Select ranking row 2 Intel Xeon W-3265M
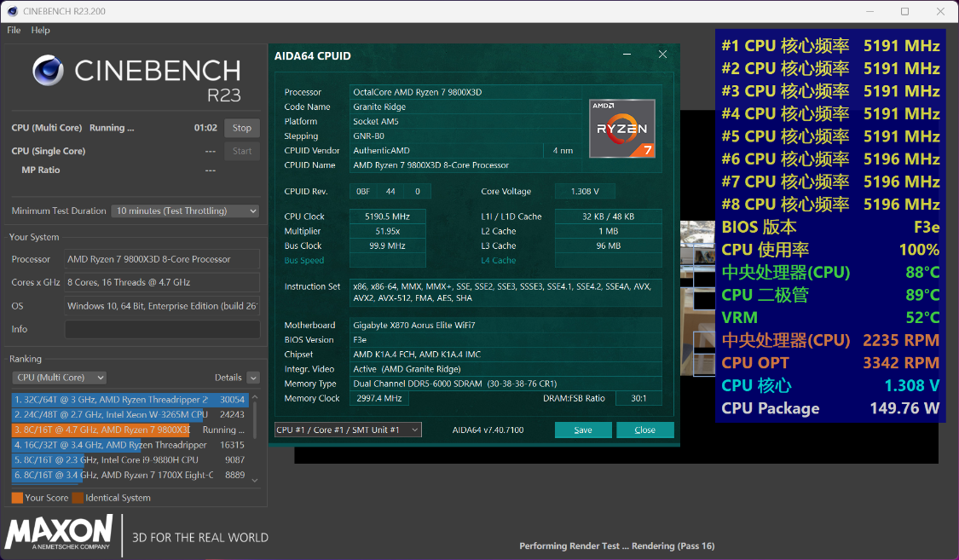Image resolution: width=959 pixels, height=560 pixels. click(130, 414)
